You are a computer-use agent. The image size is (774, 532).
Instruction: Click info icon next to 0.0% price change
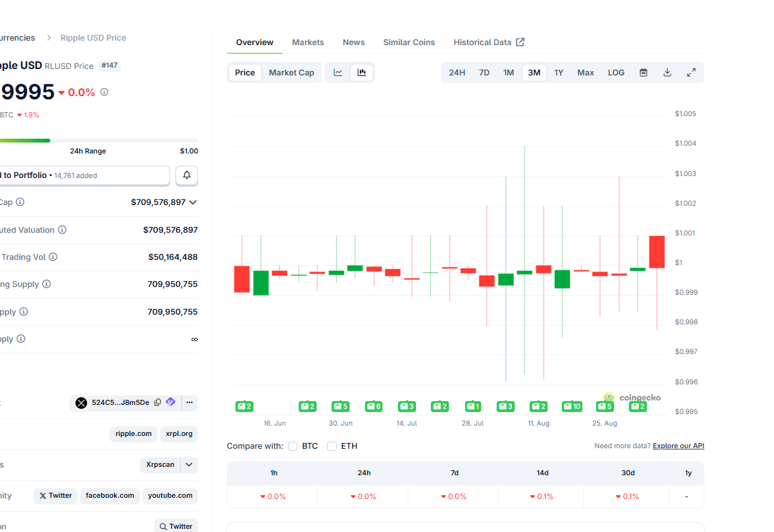(x=104, y=92)
